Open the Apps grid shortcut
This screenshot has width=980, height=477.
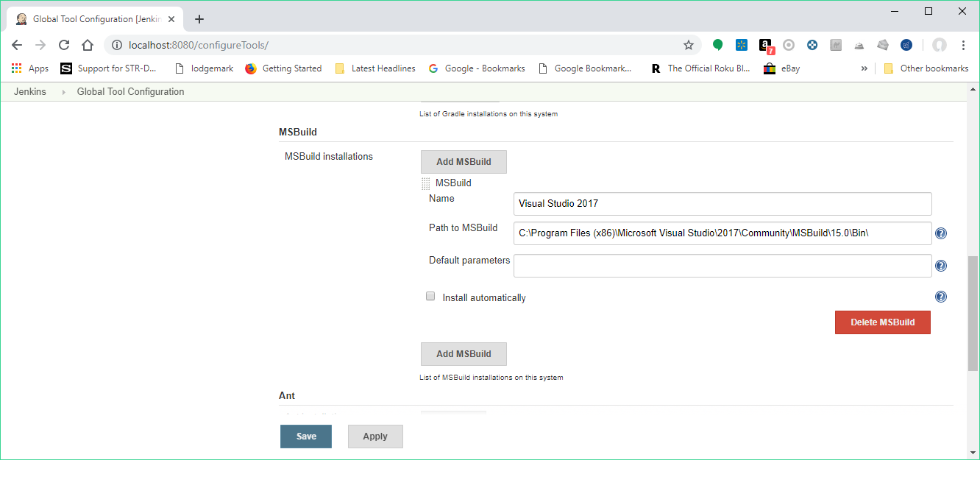coord(29,68)
